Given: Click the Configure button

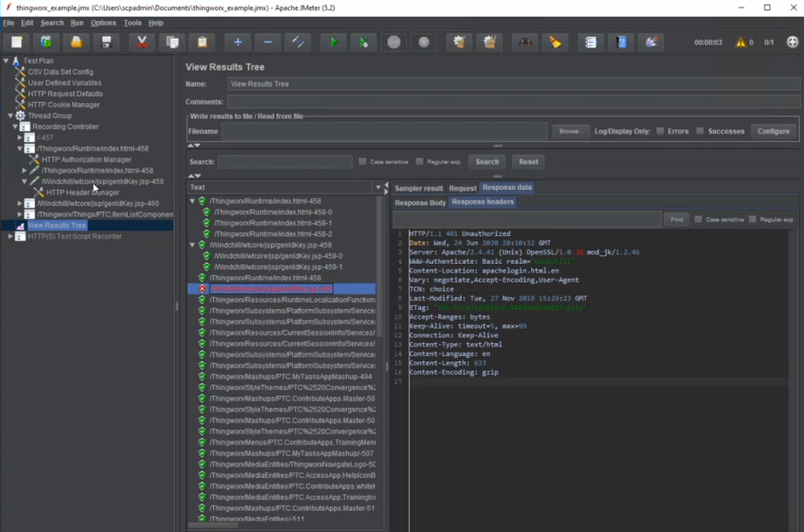Looking at the screenshot, I should 773,131.
